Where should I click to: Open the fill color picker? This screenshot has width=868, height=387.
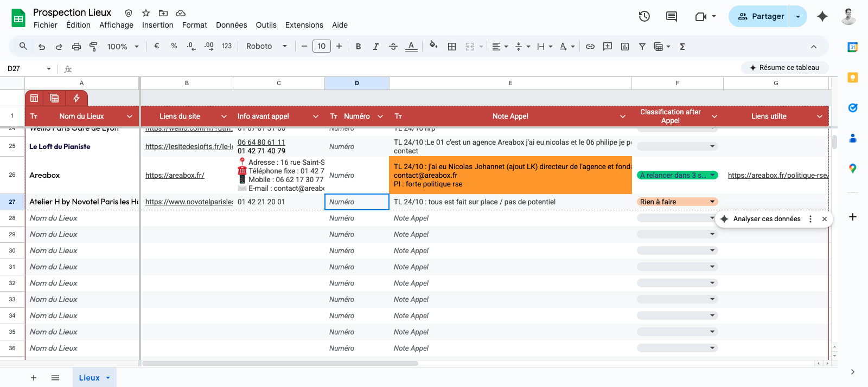tap(433, 47)
